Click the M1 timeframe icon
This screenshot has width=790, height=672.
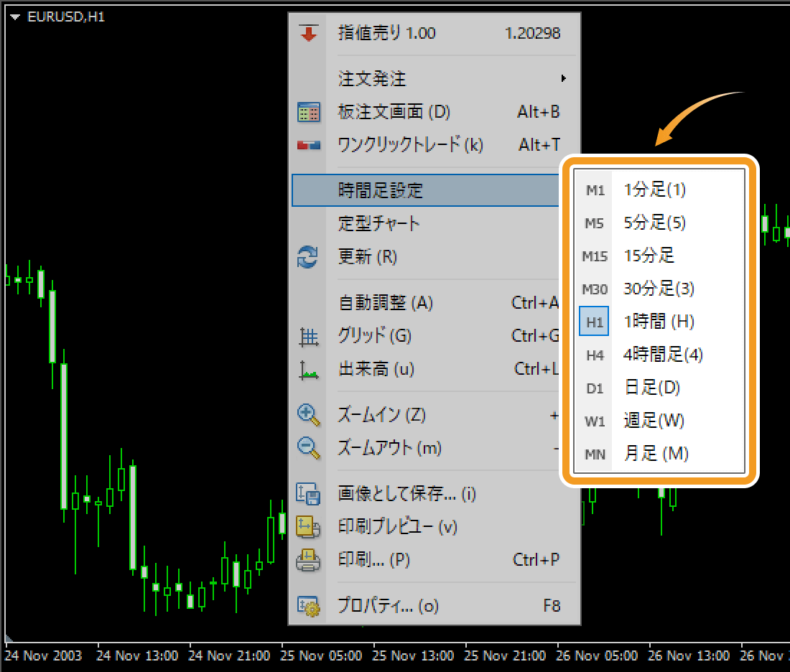pyautogui.click(x=595, y=190)
